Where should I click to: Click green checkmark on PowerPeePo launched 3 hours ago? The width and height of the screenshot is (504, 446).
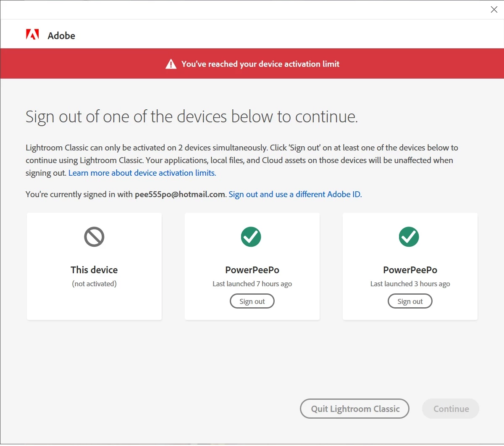[409, 237]
